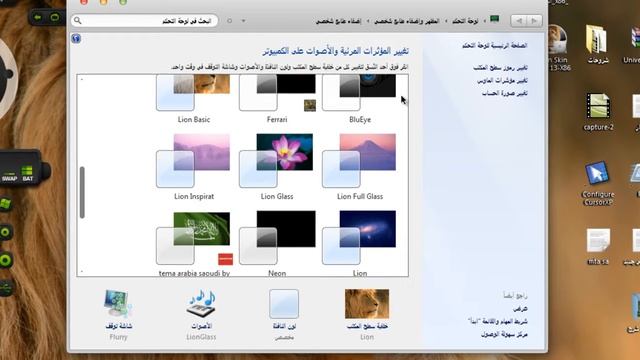Viewport: 640px width, 360px height.
Task: Open تغيير رموز سطح المكتب link
Action: [500, 67]
